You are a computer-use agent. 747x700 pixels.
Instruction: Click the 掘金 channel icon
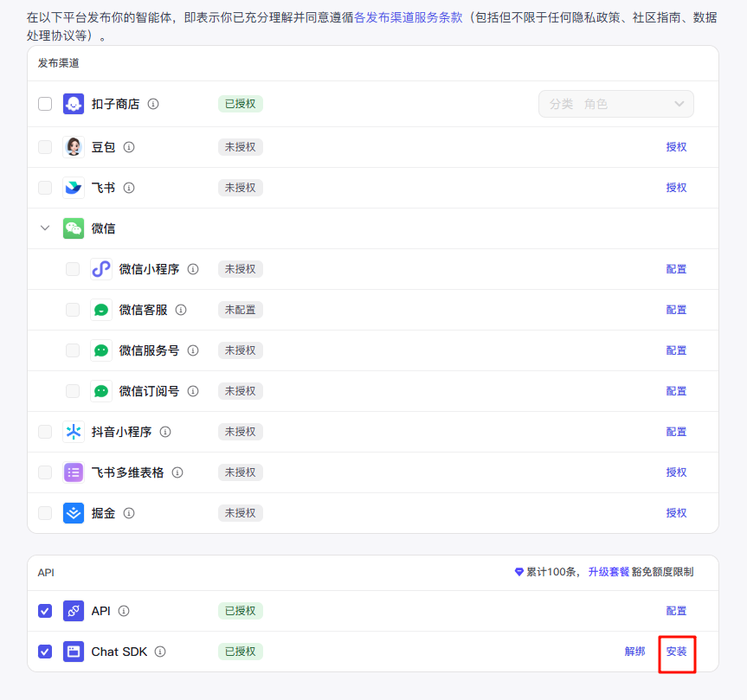pos(74,513)
